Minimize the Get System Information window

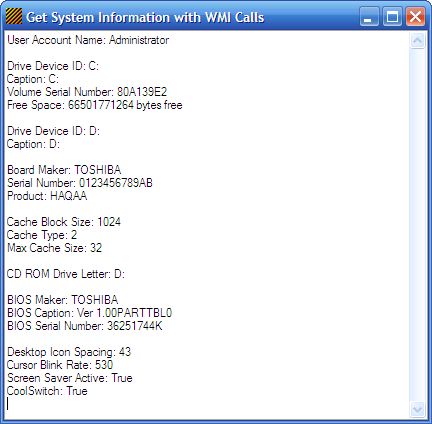tap(369, 17)
